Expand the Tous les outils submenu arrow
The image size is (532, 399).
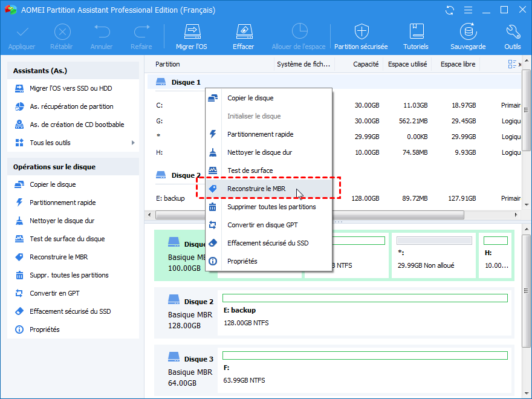(133, 143)
